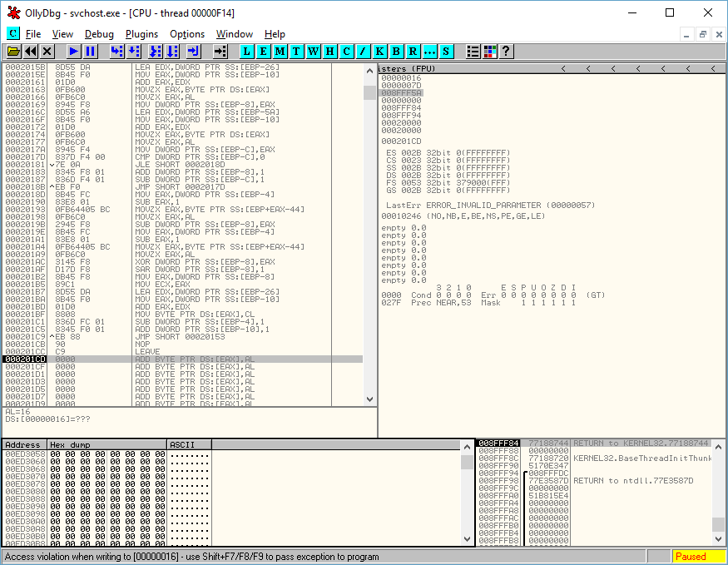Image resolution: width=728 pixels, height=565 pixels.
Task: Click the ASCII column header
Action: (189, 444)
